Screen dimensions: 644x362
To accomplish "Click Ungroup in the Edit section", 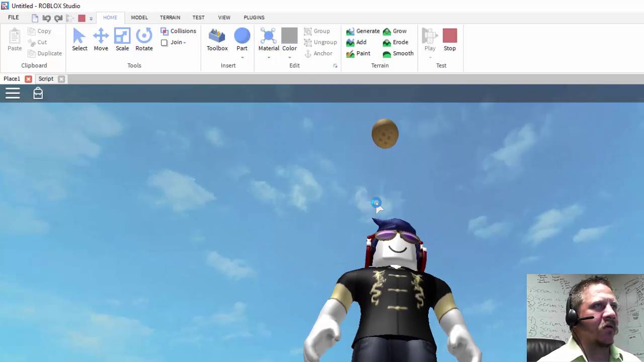I will click(x=320, y=42).
